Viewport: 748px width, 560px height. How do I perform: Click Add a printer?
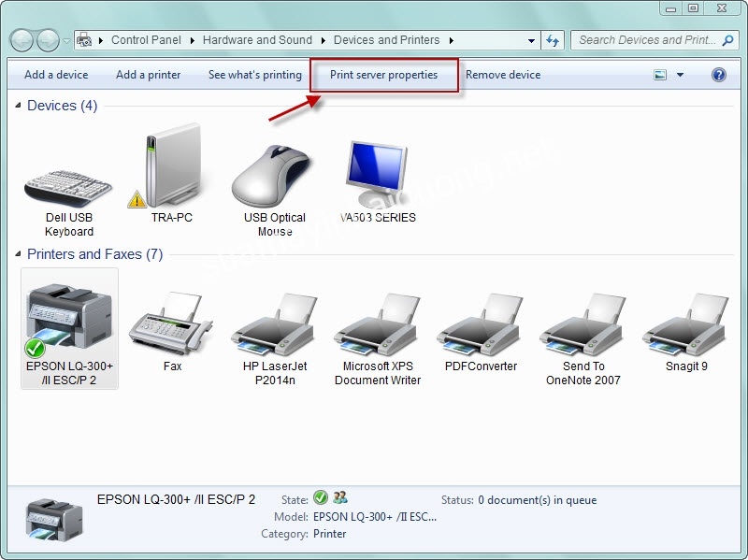click(x=149, y=75)
